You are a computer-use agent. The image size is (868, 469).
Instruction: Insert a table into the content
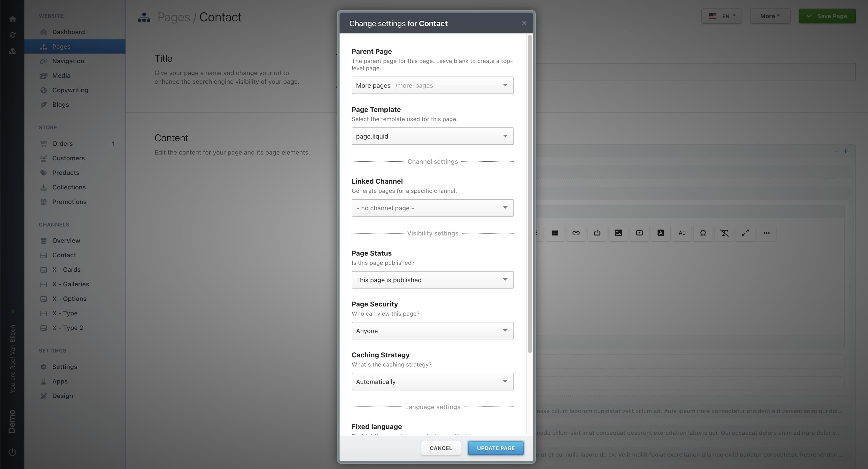[555, 233]
